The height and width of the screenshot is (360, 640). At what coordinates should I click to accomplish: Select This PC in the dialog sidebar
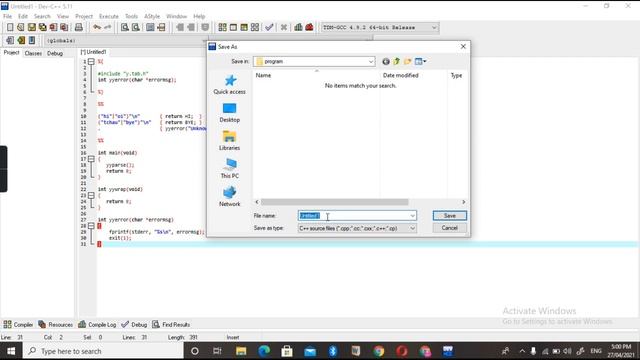pos(230,169)
